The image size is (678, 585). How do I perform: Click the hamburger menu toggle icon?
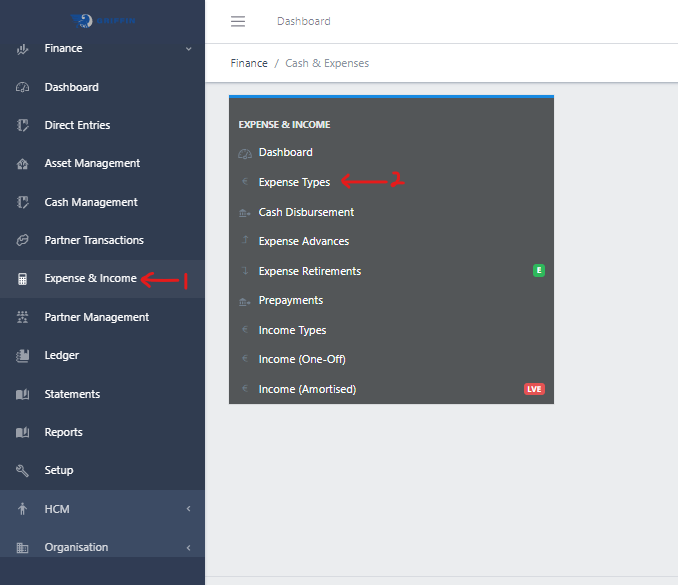click(237, 21)
